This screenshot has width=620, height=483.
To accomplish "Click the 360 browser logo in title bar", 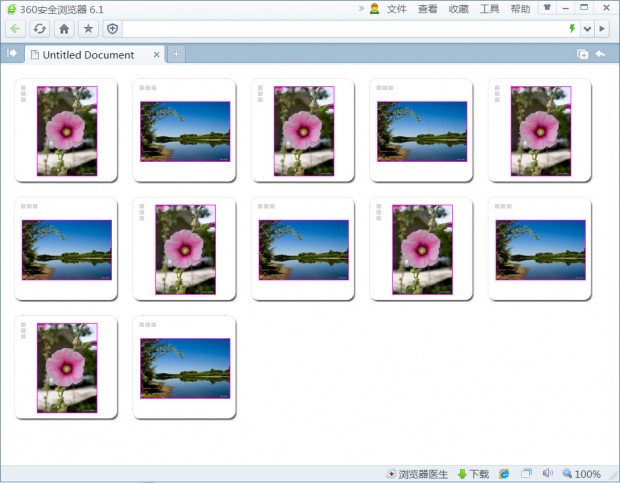I will click(x=12, y=9).
